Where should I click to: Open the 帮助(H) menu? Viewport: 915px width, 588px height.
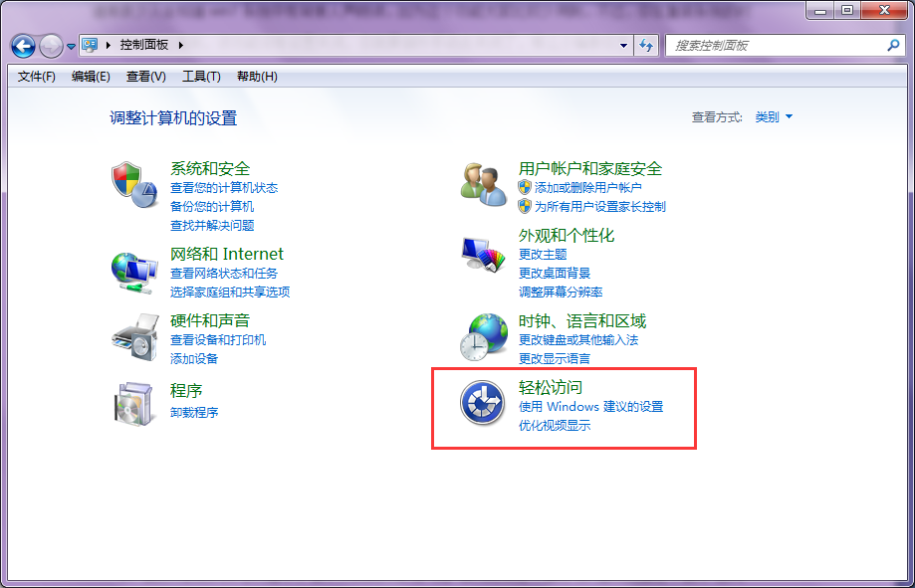257,77
